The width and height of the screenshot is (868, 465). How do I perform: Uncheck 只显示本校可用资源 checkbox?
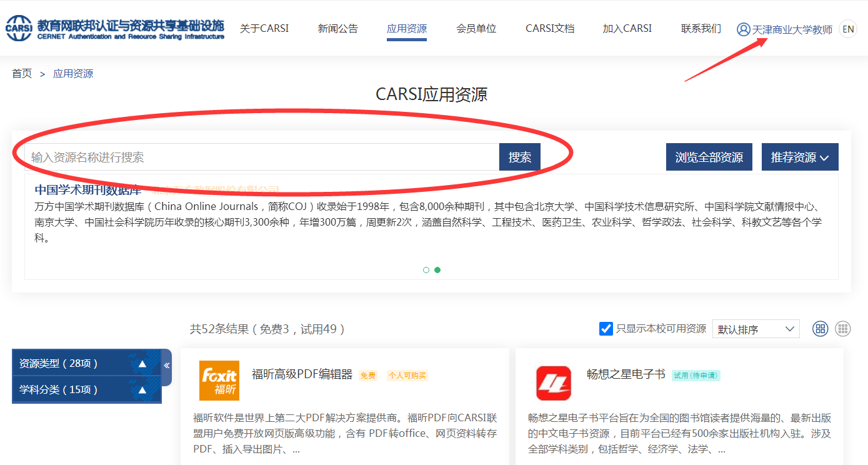[606, 329]
